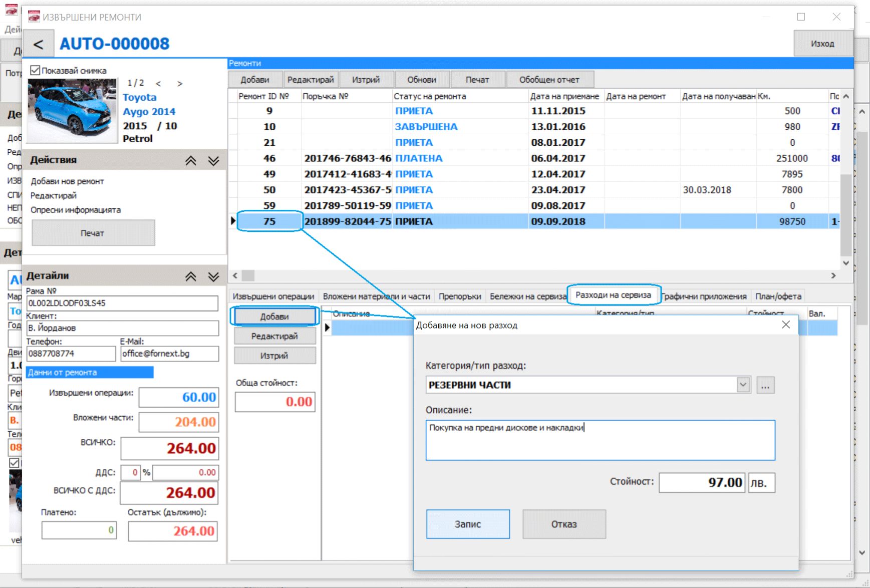The image size is (870, 588).
Task: Show previous car photo using < arrow
Action: 158,84
